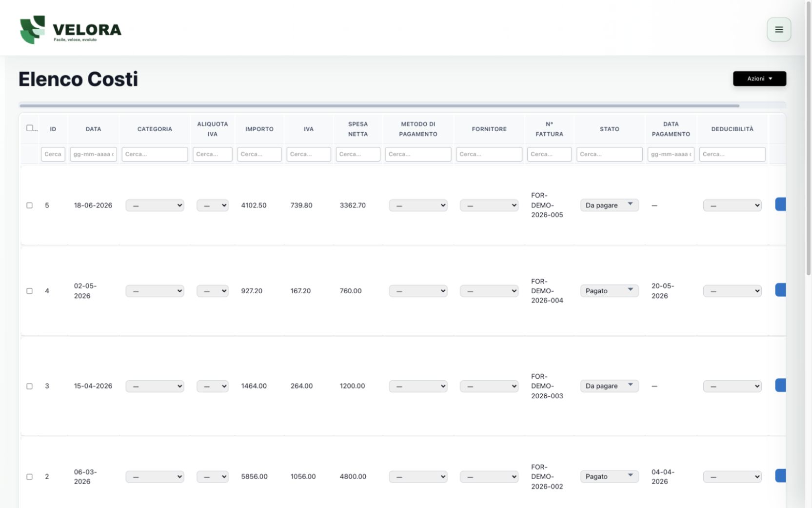Open Categoria dropdown in row 4
Image resolution: width=812 pixels, height=508 pixels.
pyautogui.click(x=155, y=291)
